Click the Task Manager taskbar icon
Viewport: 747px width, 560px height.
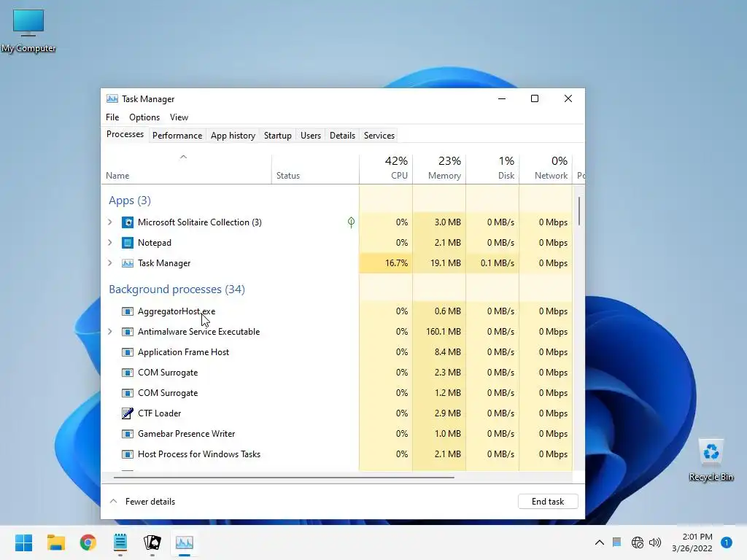coord(185,542)
